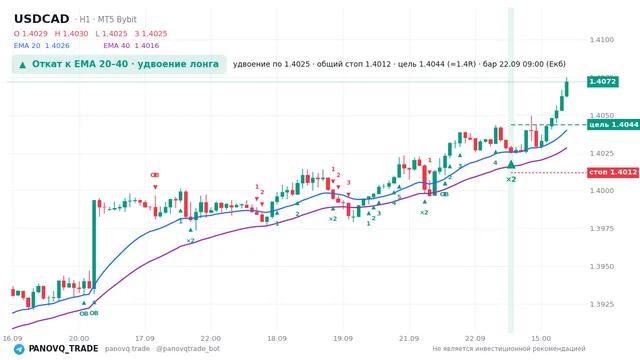
Task: Click the 15:00 time axis label
Action: (541, 338)
